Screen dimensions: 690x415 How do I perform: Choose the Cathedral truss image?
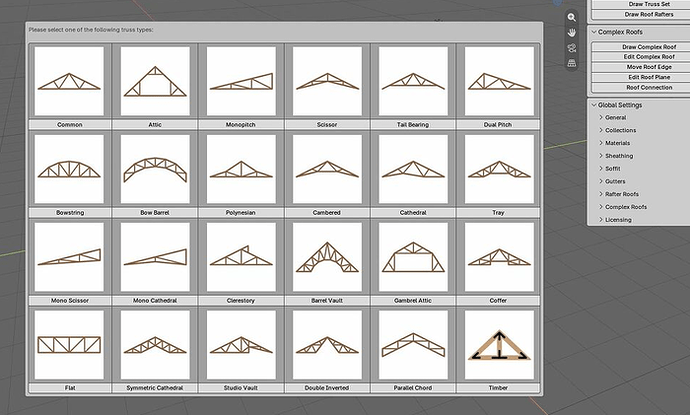pos(413,169)
